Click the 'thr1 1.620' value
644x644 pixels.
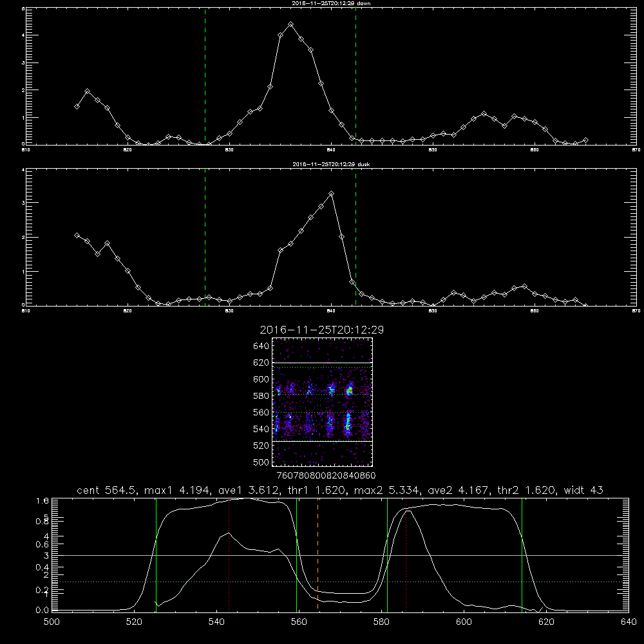(316, 490)
